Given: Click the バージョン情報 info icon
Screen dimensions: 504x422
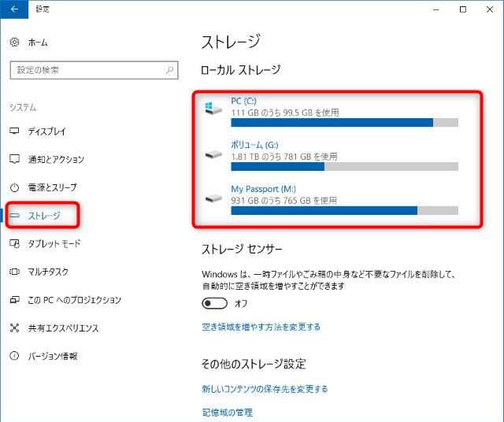Looking at the screenshot, I should point(14,356).
